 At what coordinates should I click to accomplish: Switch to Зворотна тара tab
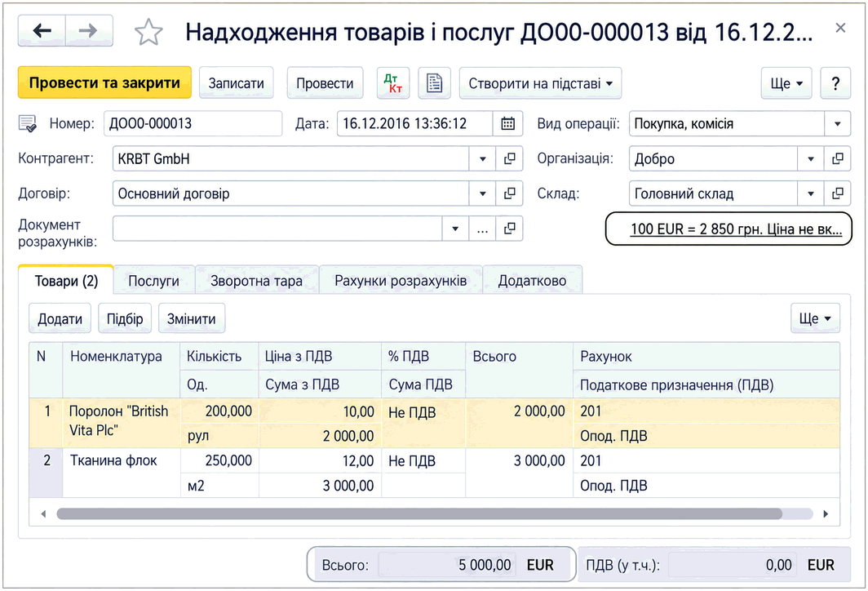[x=256, y=281]
